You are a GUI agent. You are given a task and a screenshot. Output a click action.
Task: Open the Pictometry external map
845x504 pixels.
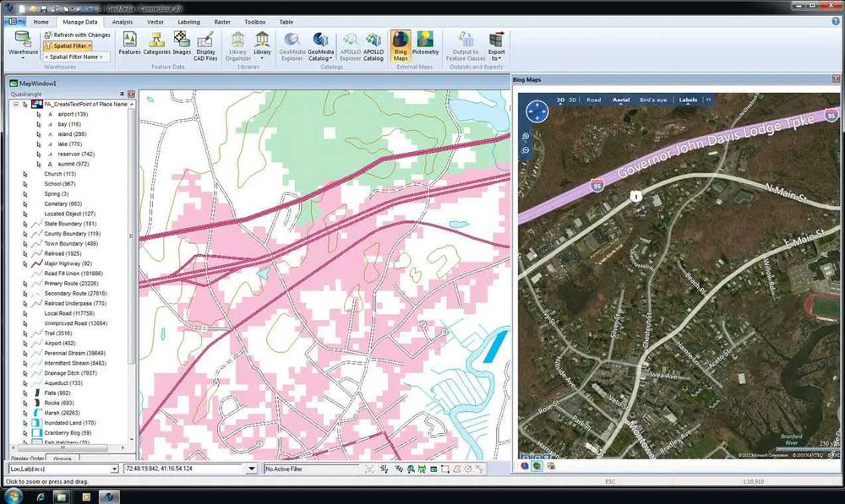coord(425,43)
